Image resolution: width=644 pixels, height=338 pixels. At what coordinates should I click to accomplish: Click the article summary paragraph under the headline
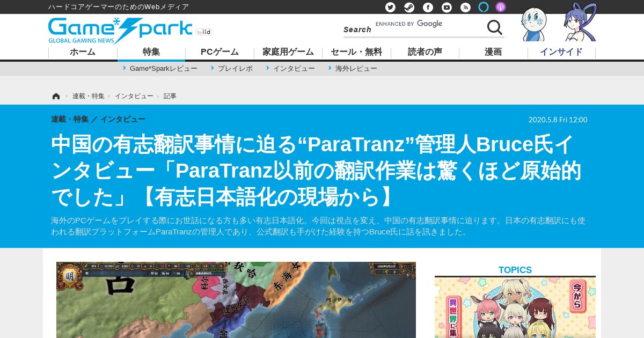click(x=318, y=226)
